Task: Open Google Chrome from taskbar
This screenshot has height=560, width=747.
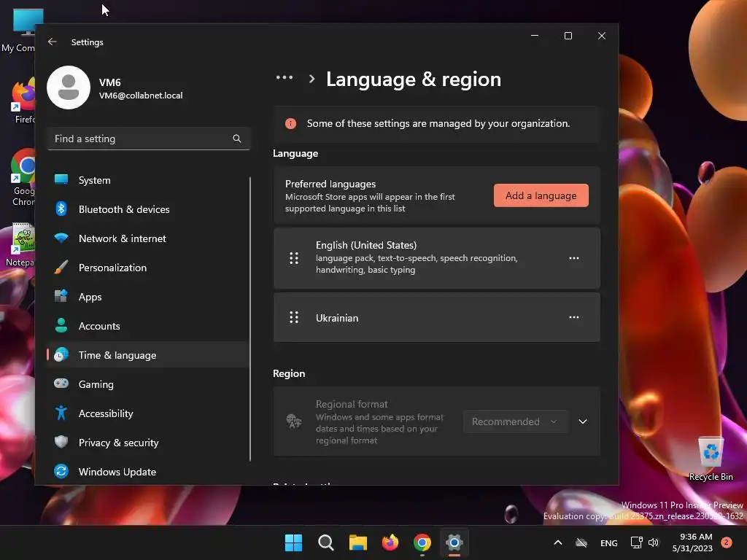Action: coord(422,542)
